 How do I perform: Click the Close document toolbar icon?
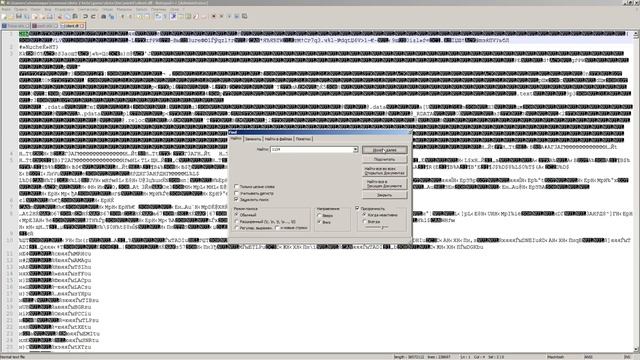point(35,16)
